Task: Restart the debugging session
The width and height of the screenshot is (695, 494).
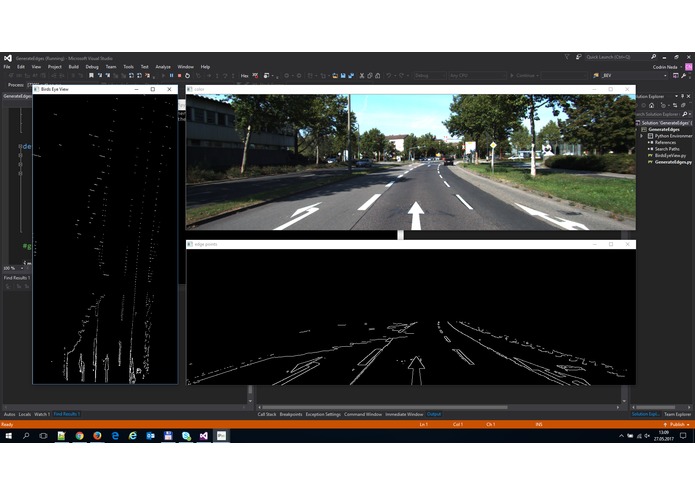Action: click(x=187, y=76)
